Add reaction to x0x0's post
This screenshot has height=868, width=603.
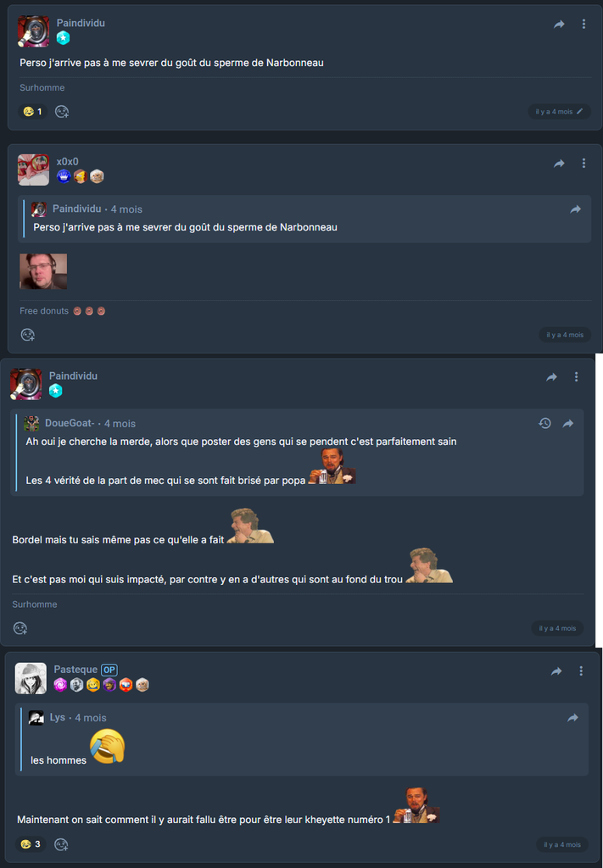pos(28,335)
